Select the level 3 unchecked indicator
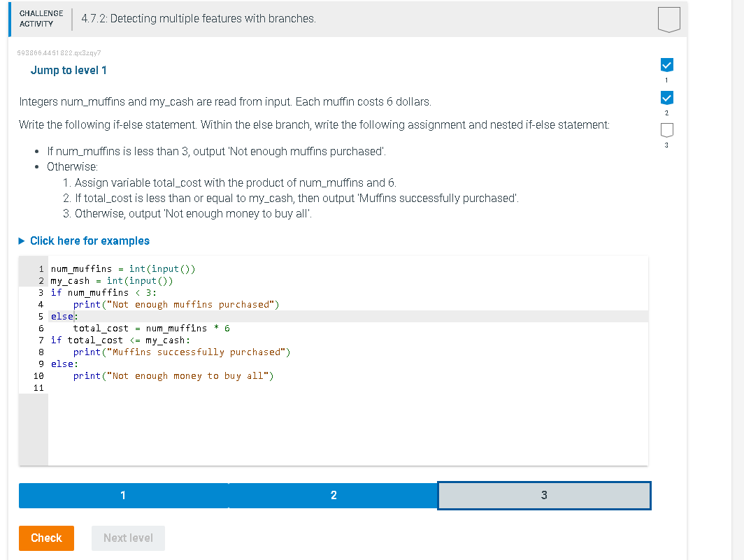The width and height of the screenshot is (744, 560). click(666, 130)
